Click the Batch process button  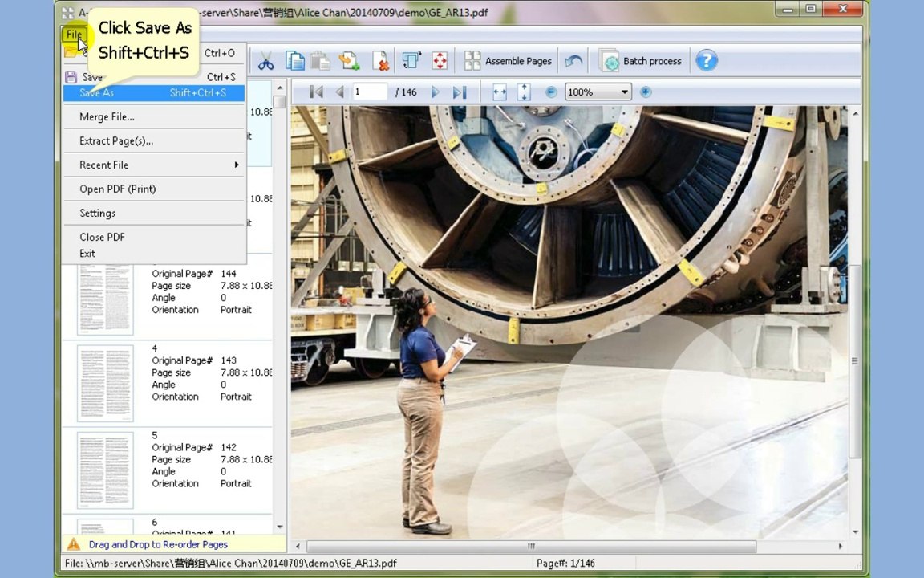(x=642, y=61)
